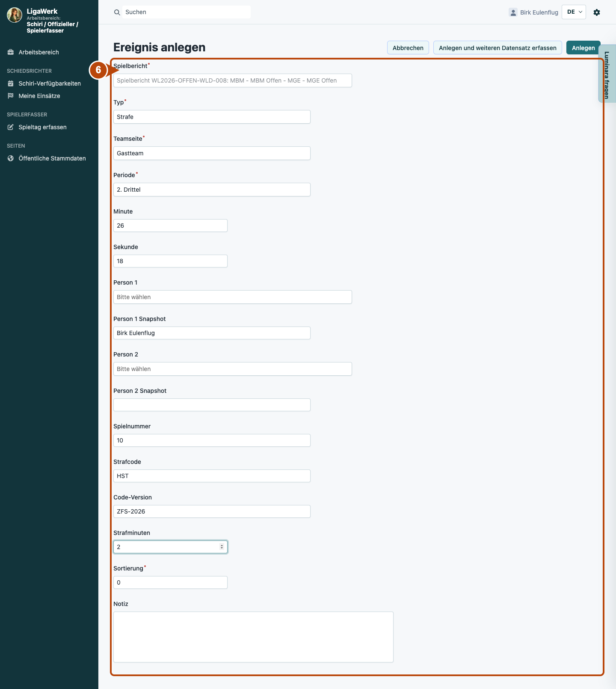The image size is (616, 689).
Task: Click the Anlegen button
Action: [x=583, y=48]
